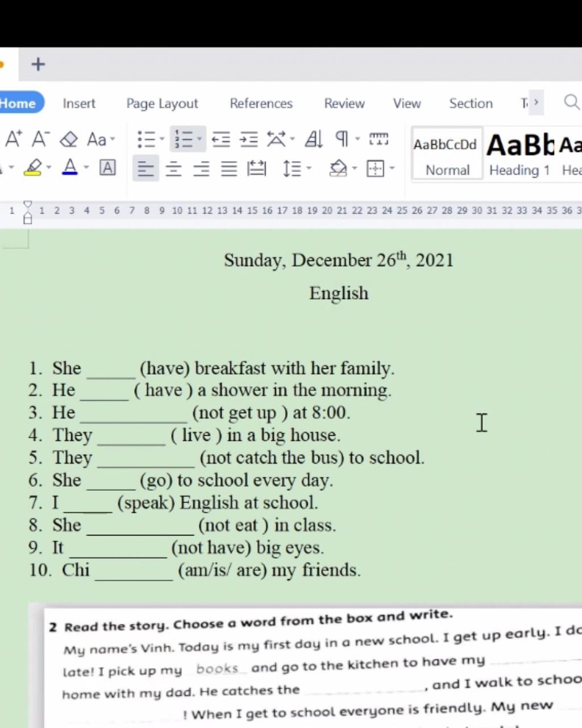This screenshot has width=582, height=728.
Task: Click the search magnifier icon
Action: tap(572, 102)
